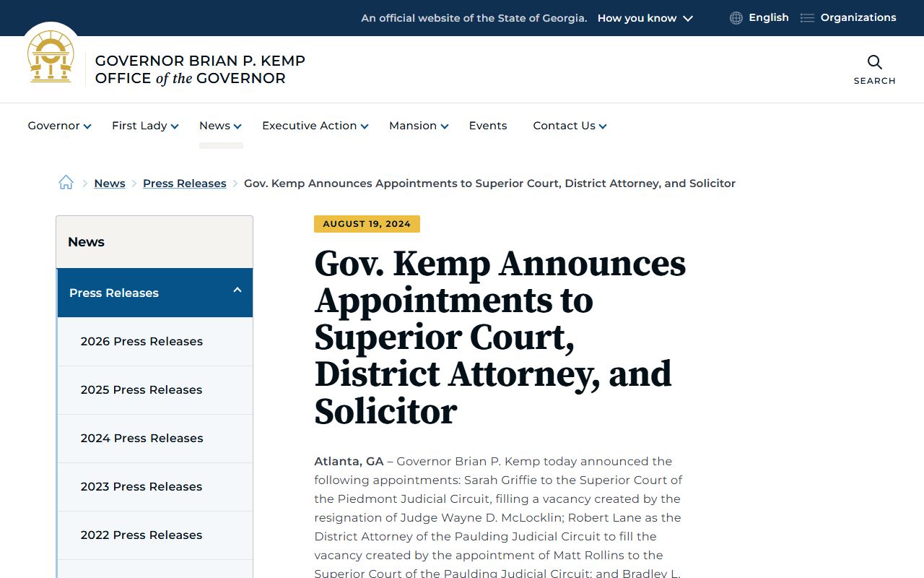Select Contact Us in main navigation

564,126
